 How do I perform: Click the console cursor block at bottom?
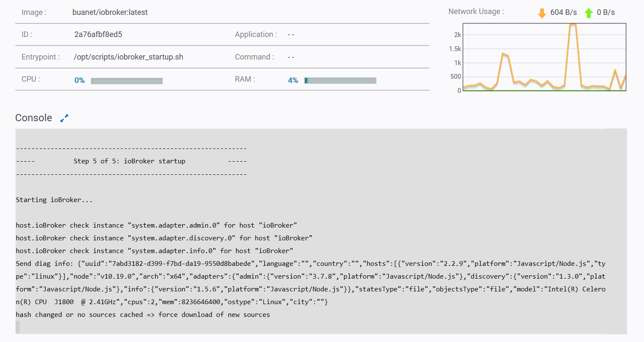pos(18,327)
